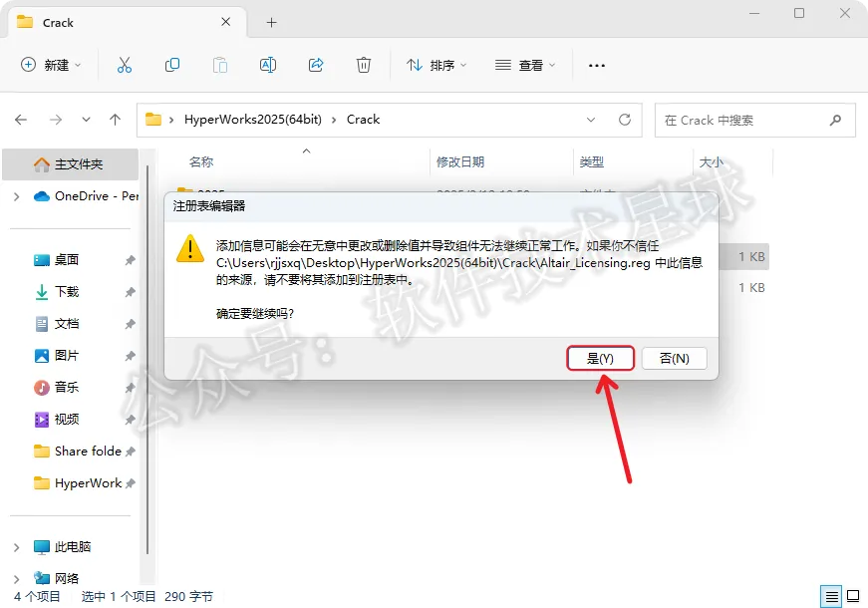Close the Crack tab
Viewport: 868px width, 608px height.
(x=226, y=22)
